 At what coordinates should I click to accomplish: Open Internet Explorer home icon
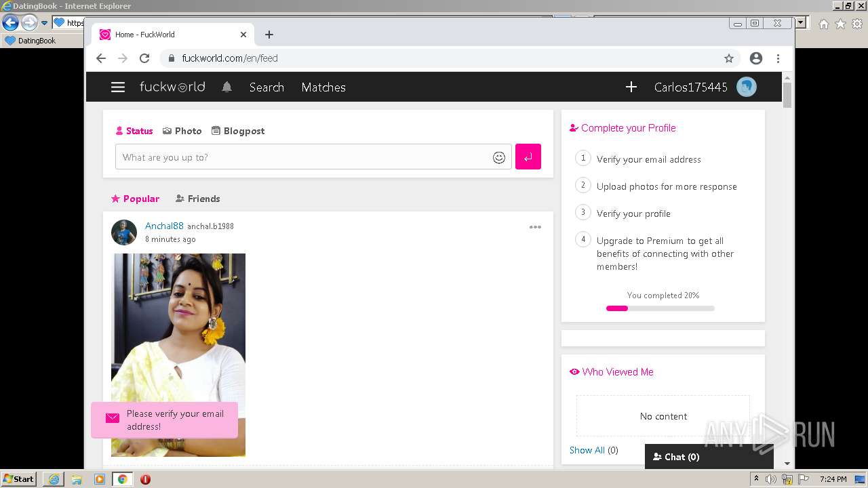(x=823, y=24)
